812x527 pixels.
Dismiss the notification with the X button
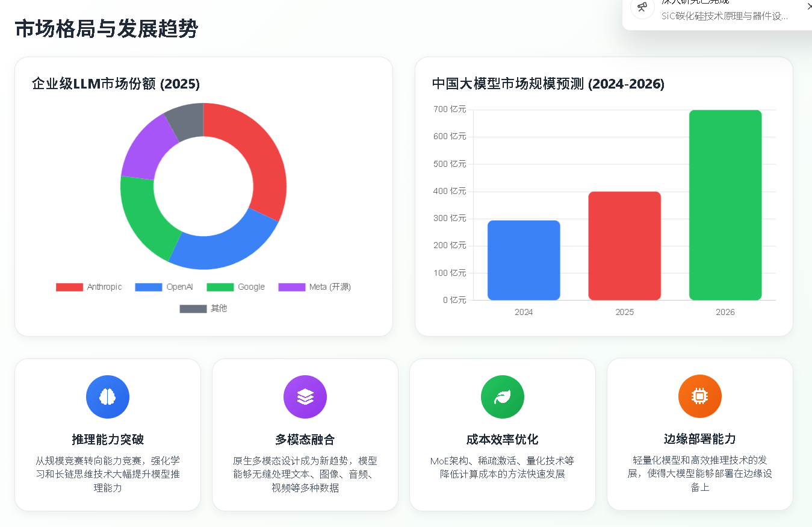pos(809,7)
